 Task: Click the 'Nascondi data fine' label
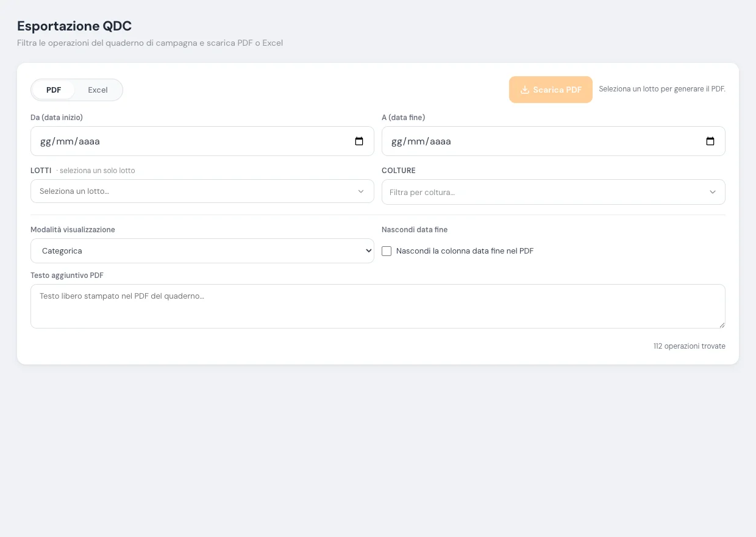415,230
